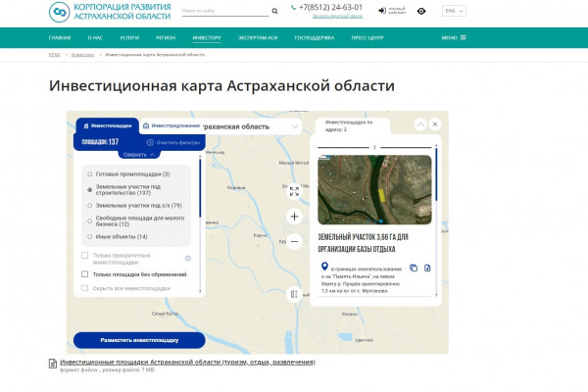
Task: Click the site search input field
Action: point(225,11)
